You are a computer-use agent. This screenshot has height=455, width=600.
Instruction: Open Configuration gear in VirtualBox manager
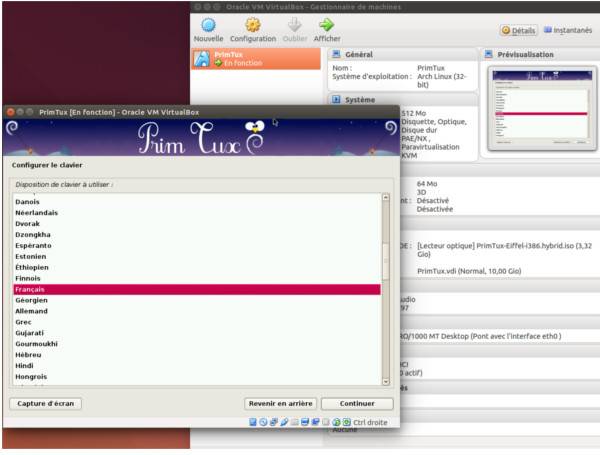253,25
